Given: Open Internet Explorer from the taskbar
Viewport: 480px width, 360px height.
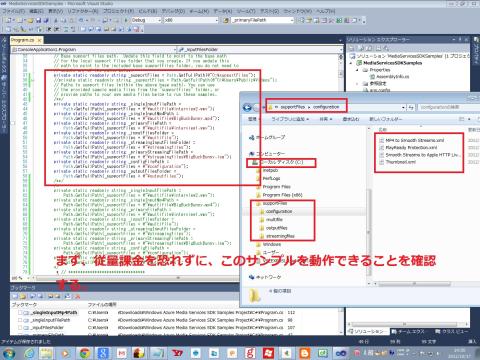Looking at the screenshot, I should click(x=29, y=353).
